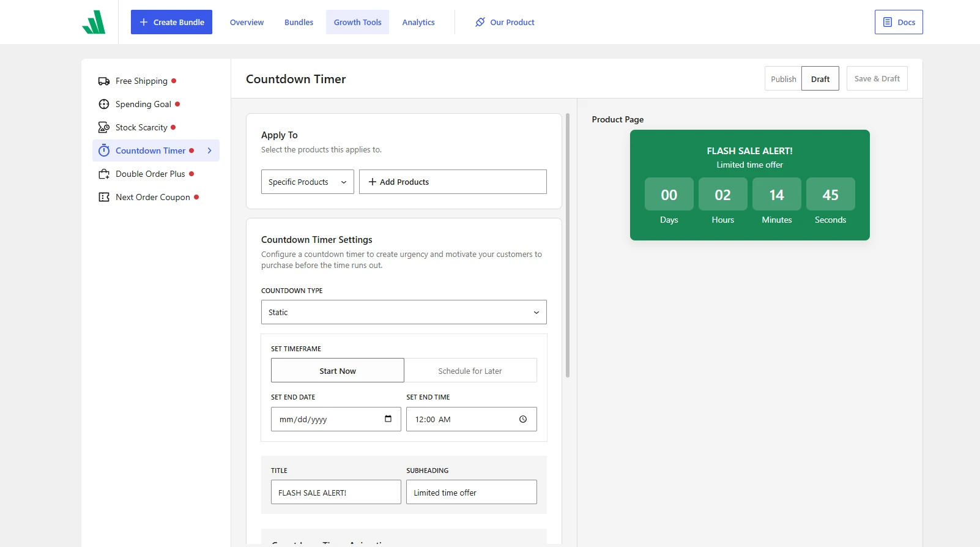Click the Our Product plug icon
The image size is (980, 547).
pos(480,22)
